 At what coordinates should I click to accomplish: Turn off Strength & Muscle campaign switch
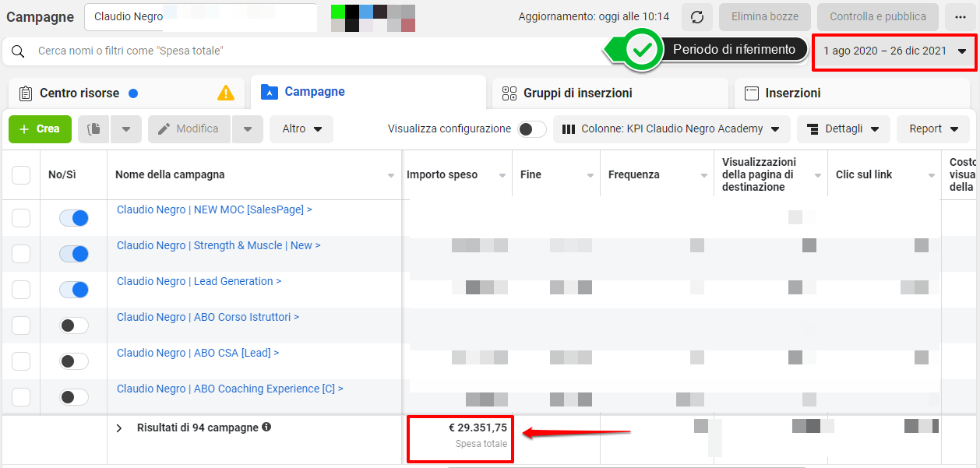[x=74, y=254]
